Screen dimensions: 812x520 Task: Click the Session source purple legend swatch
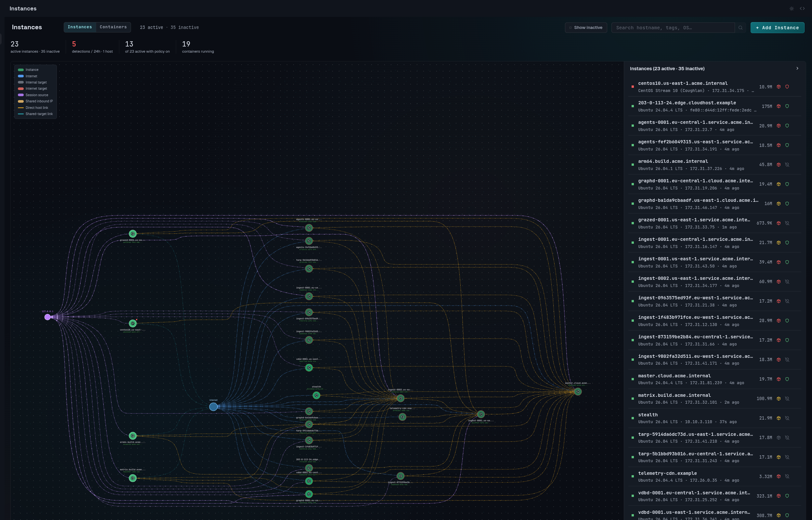click(x=20, y=95)
